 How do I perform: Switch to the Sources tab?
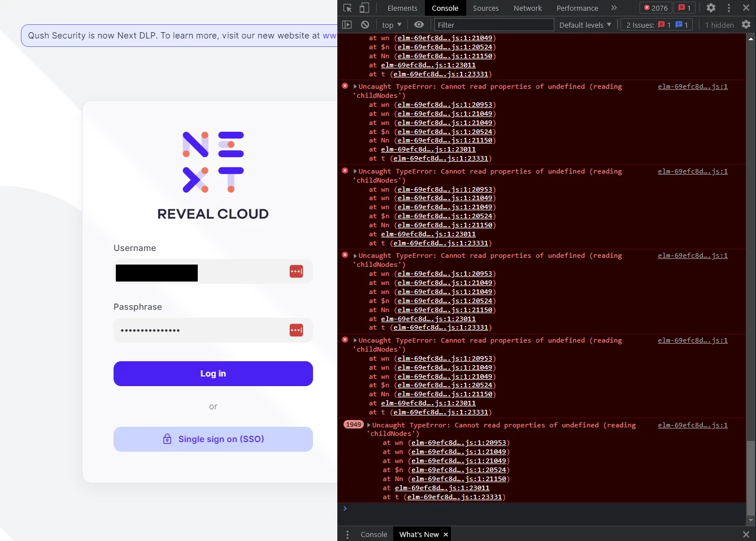(x=486, y=8)
